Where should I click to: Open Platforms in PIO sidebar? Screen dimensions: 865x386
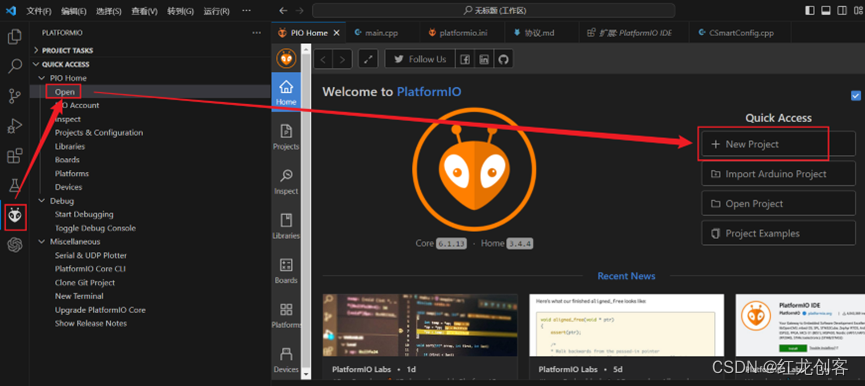tap(286, 315)
